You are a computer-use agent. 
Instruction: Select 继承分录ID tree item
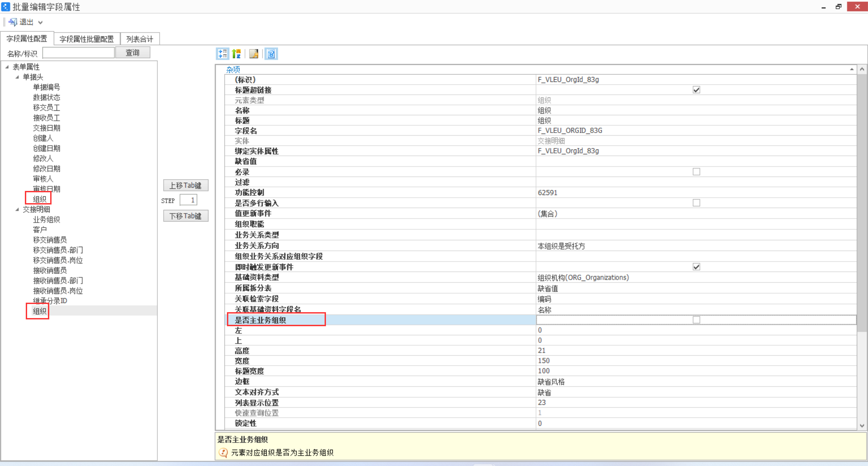[50, 301]
